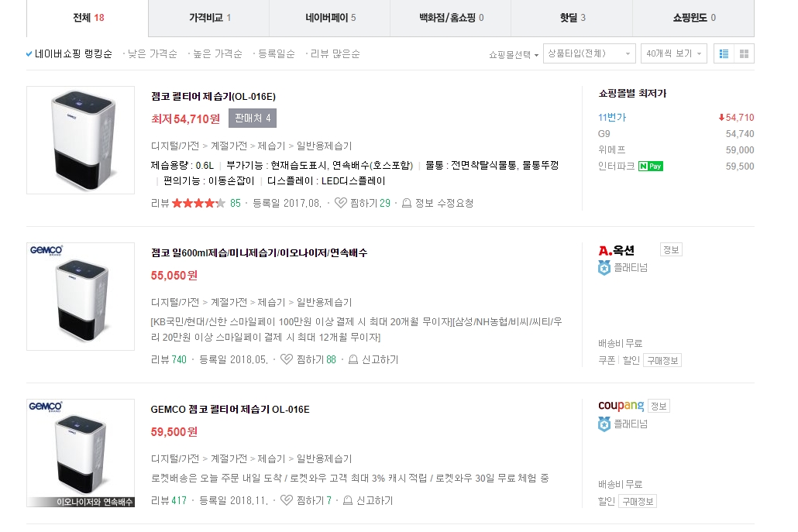Open 11번가 lowest price link
The height and width of the screenshot is (532, 798).
tap(612, 118)
